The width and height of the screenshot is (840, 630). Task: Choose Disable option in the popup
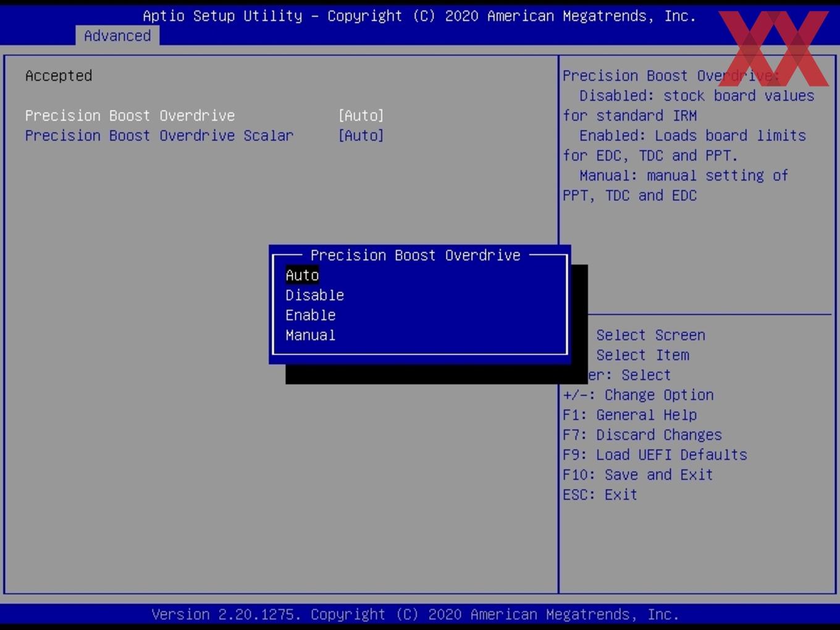point(314,295)
